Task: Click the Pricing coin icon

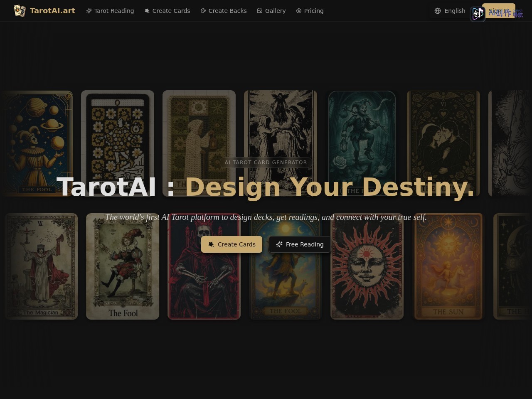Action: point(299,11)
